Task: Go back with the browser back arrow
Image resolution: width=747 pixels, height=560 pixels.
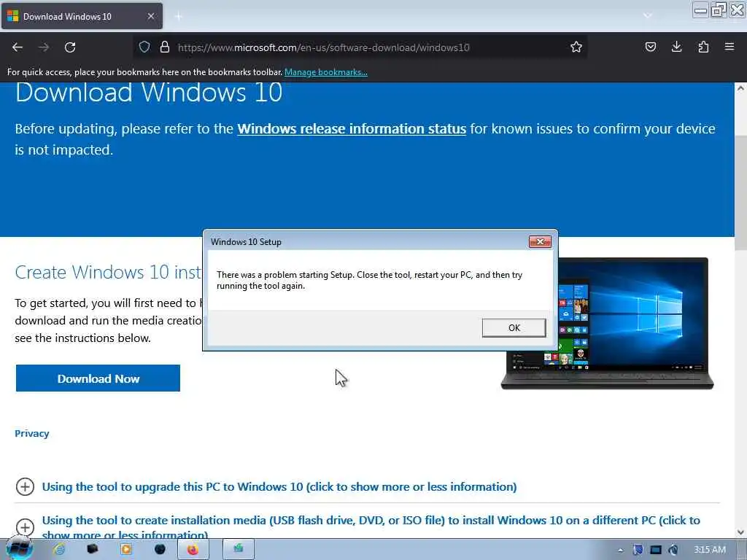Action: point(18,47)
